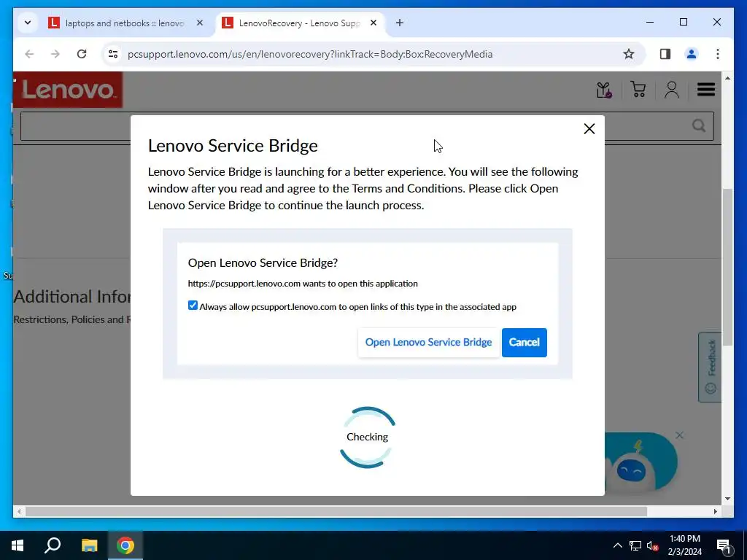
Task: Expand the tab search dropdown
Action: tap(28, 23)
